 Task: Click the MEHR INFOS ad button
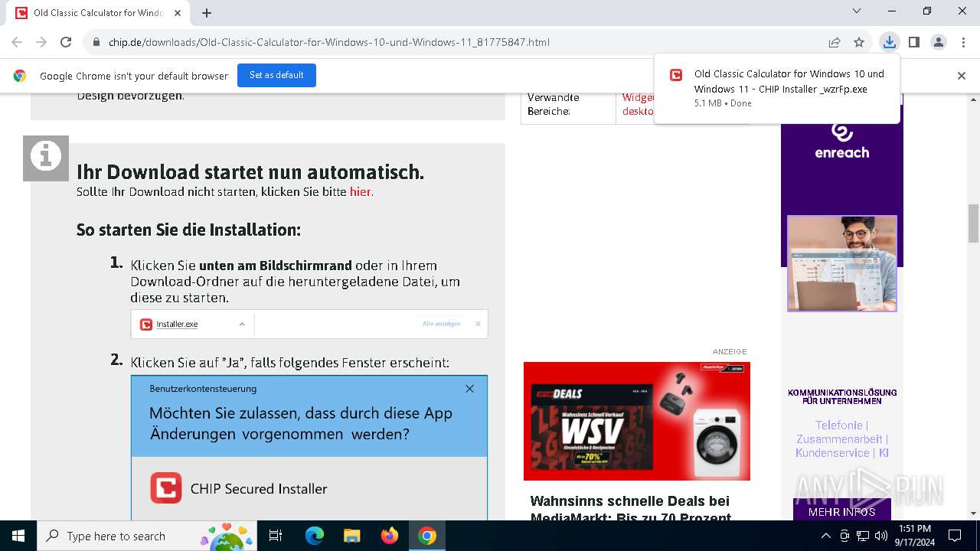(x=842, y=510)
